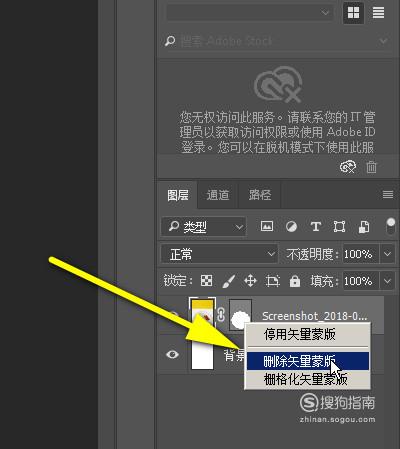The height and width of the screenshot is (449, 400).
Task: Lock artboard nesting icon
Action: [x=273, y=281]
